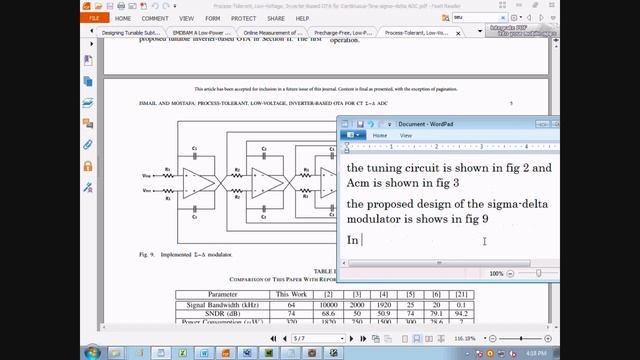The height and width of the screenshot is (360, 640).
Task: Open the Layers panel in Foxit sidebar
Action: pos(88,102)
